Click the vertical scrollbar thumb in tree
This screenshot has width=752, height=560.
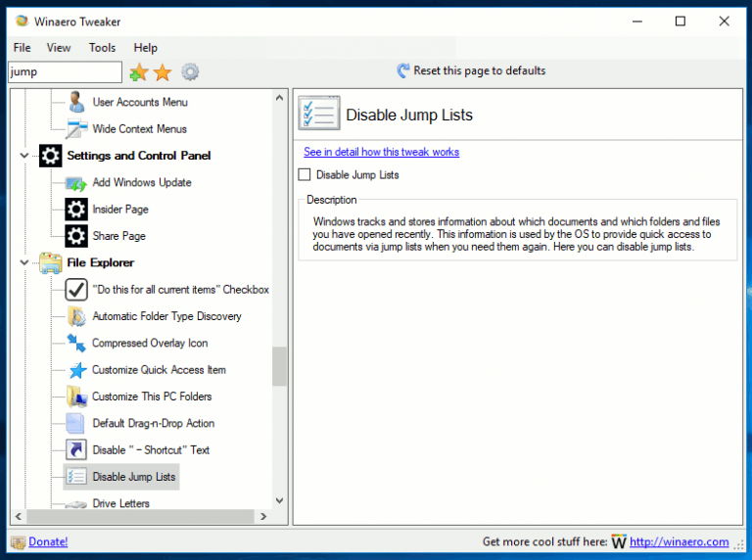coord(280,366)
